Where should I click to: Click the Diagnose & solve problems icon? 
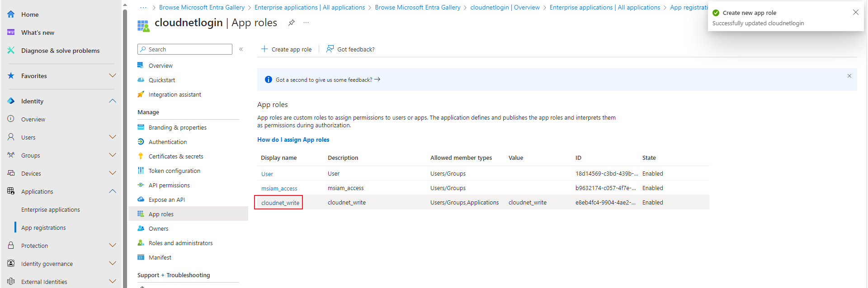tap(11, 51)
